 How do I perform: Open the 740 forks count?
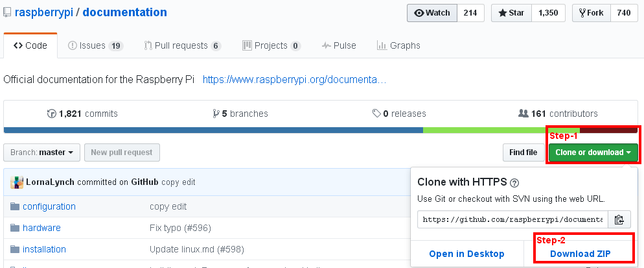[624, 13]
